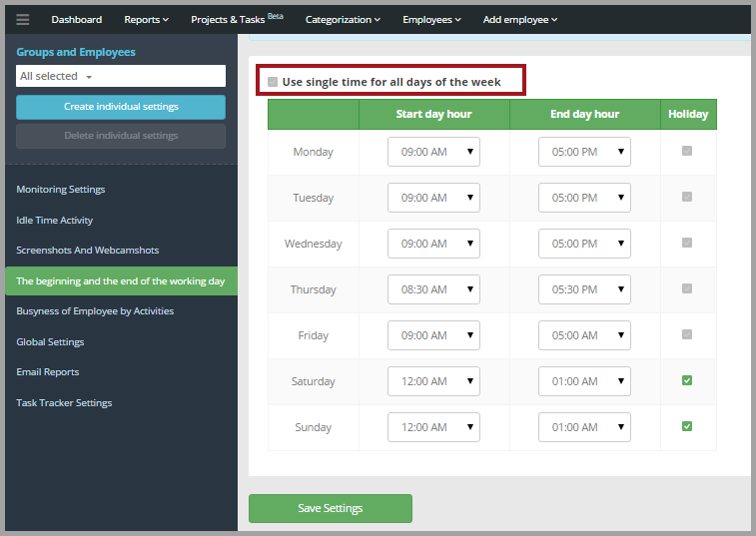
Task: Click the Save Settings button
Action: click(331, 508)
